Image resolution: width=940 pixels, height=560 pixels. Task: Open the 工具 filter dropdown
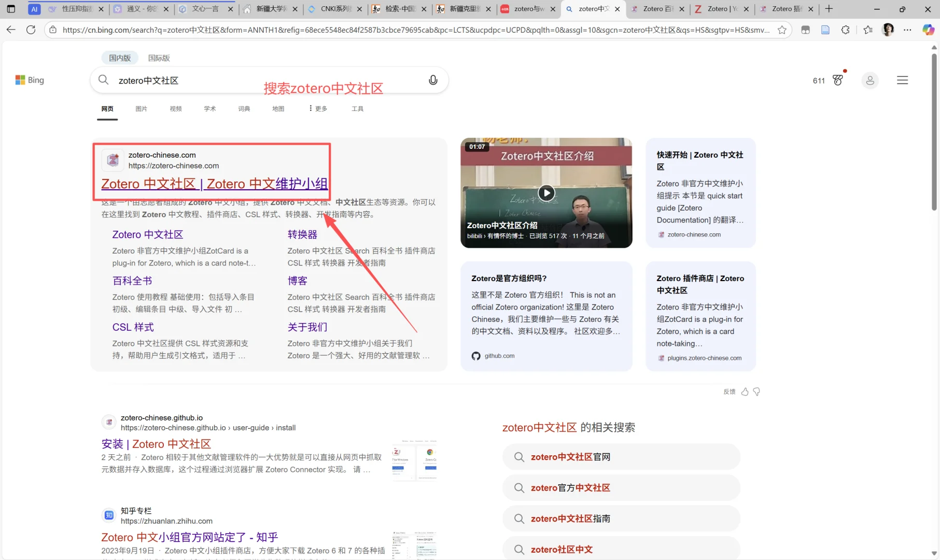pos(357,108)
